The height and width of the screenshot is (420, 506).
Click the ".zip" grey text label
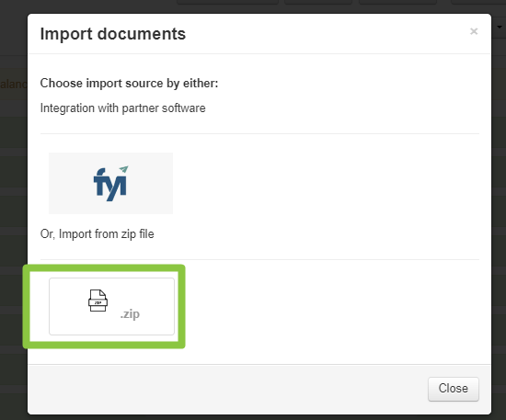(130, 314)
